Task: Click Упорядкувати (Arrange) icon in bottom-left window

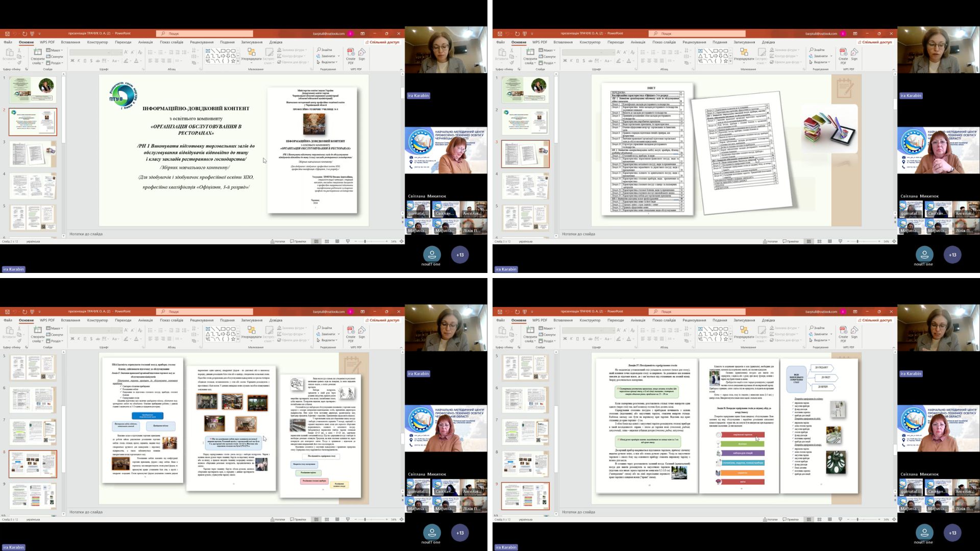Action: (251, 331)
